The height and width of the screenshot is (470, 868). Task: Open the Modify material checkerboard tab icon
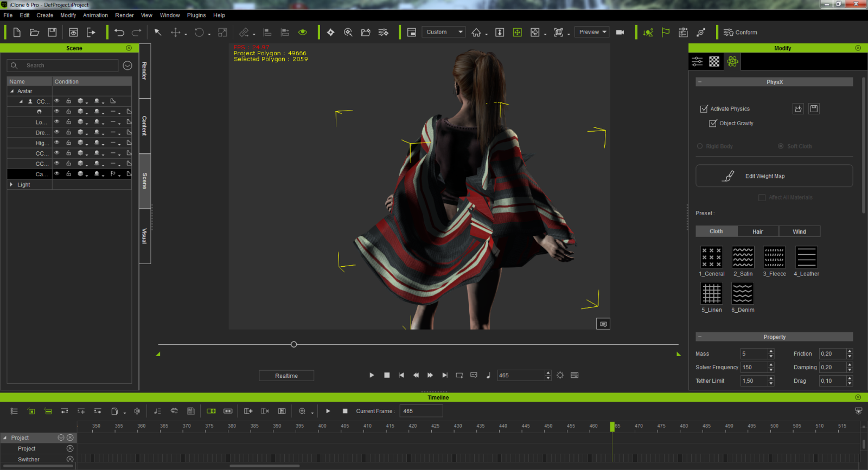point(714,62)
